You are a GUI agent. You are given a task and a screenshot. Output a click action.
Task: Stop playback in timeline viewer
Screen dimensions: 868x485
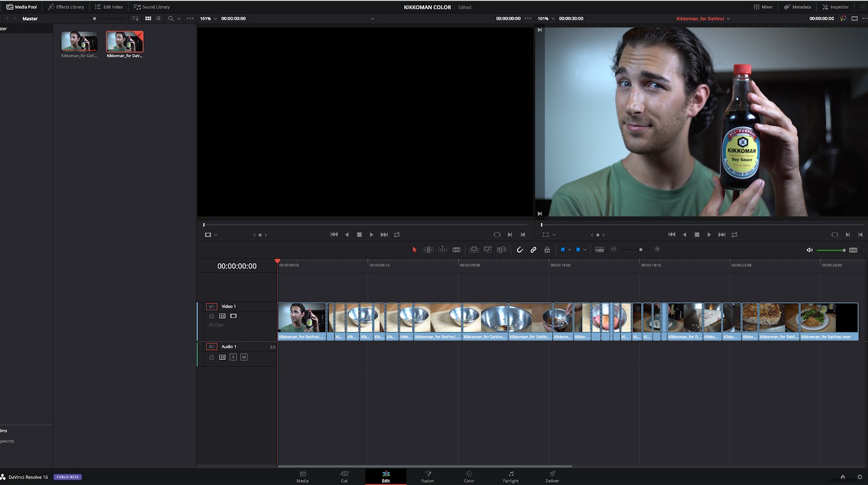point(697,235)
